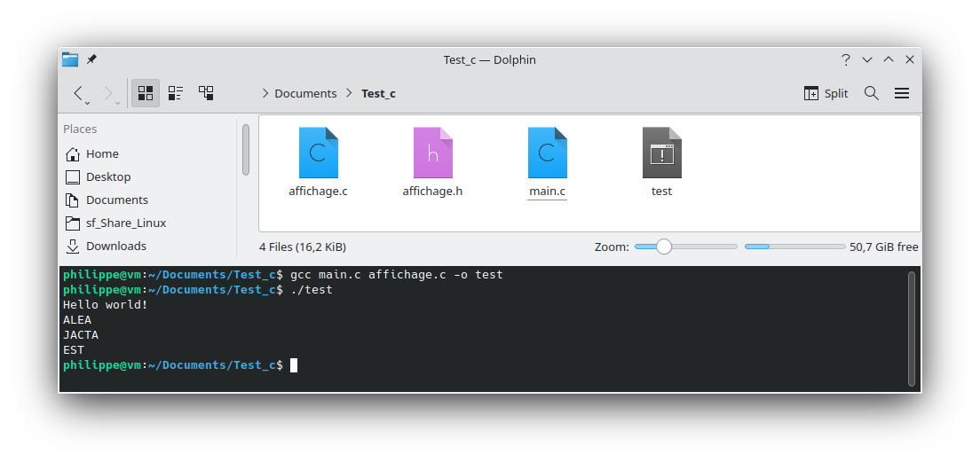The width and height of the screenshot is (980, 462).
Task: Switch to Icons view mode
Action: 146,93
